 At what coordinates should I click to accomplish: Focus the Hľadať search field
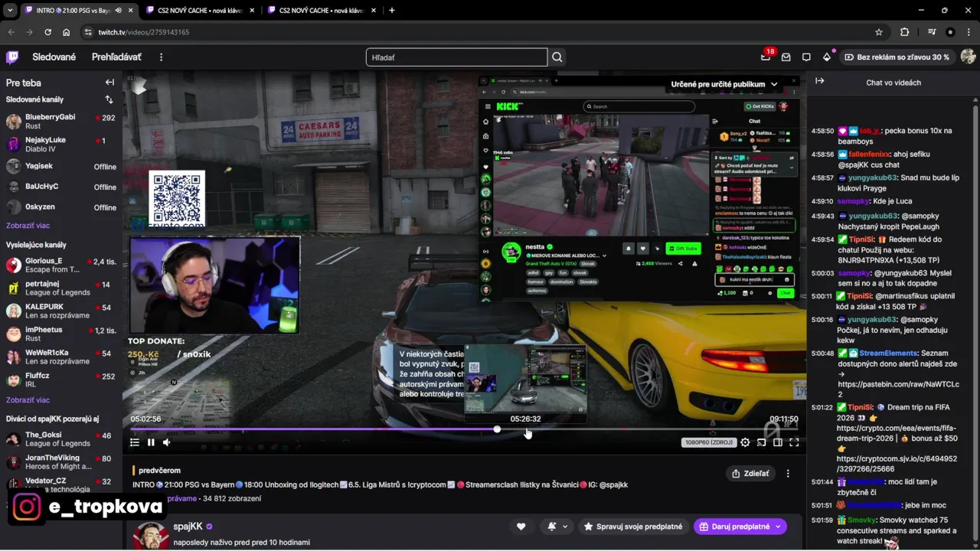coord(456,57)
